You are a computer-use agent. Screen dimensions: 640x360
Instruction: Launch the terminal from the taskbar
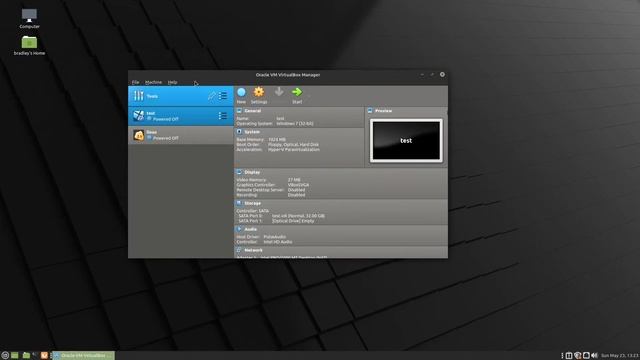tap(35, 356)
